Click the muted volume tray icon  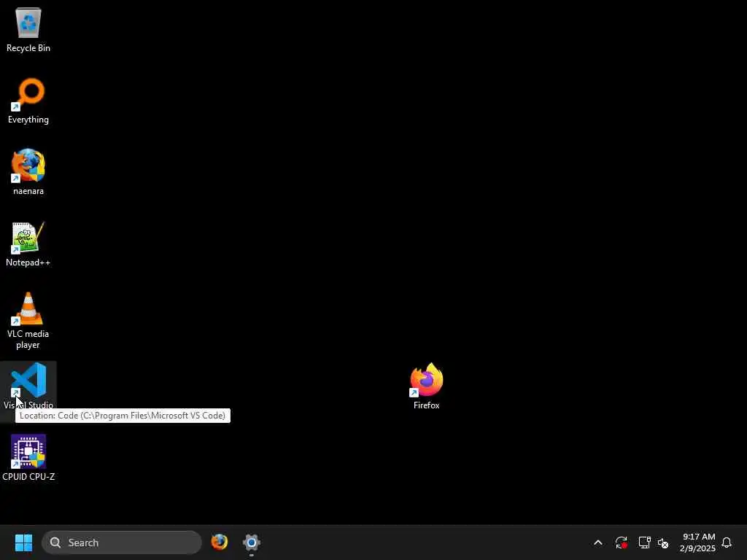tap(663, 542)
